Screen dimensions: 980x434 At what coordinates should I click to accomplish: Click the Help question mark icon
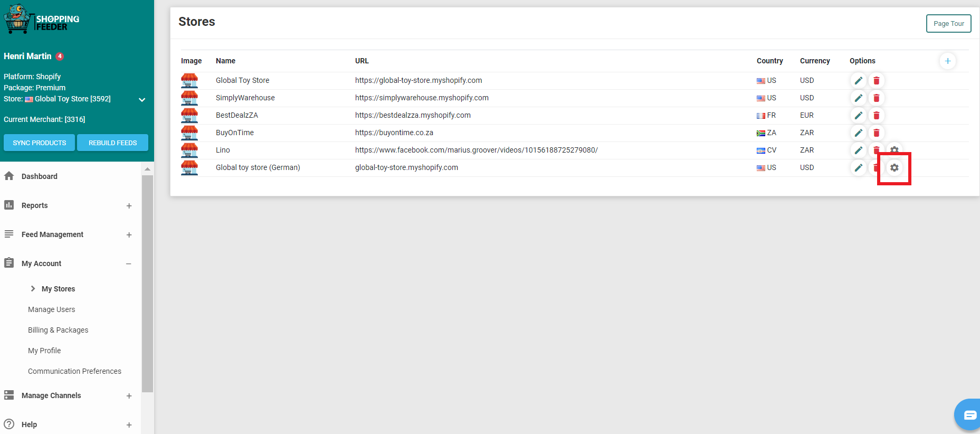(x=9, y=423)
